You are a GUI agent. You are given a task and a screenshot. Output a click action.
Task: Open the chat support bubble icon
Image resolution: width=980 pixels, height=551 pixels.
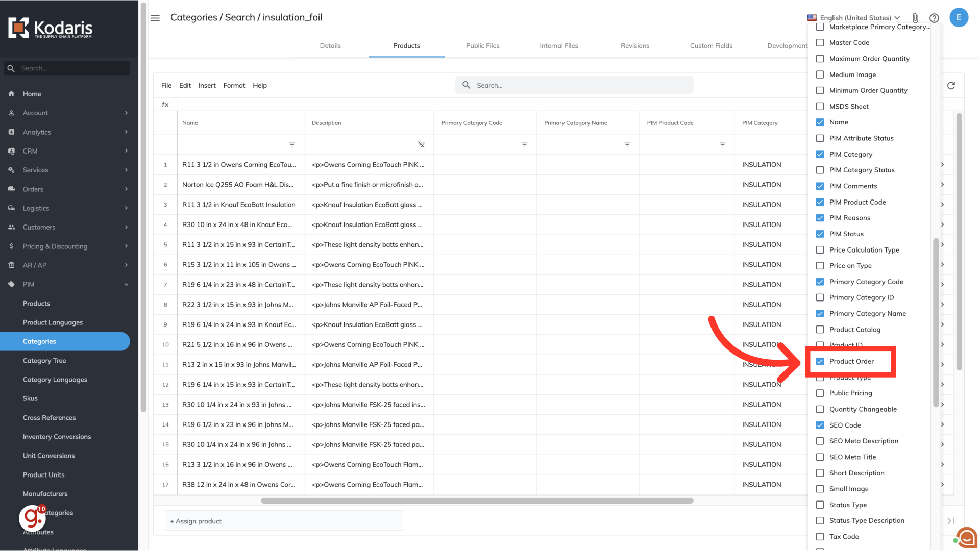pyautogui.click(x=966, y=537)
